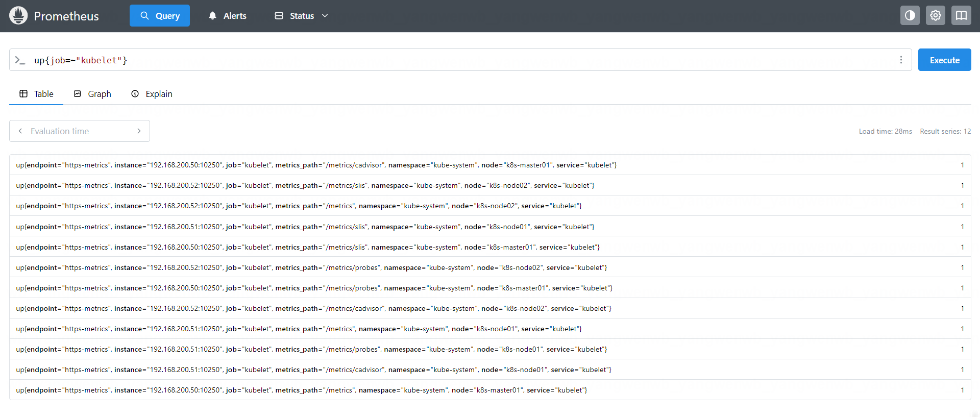The width and height of the screenshot is (980, 417).
Task: Select the Table tab
Action: (36, 94)
